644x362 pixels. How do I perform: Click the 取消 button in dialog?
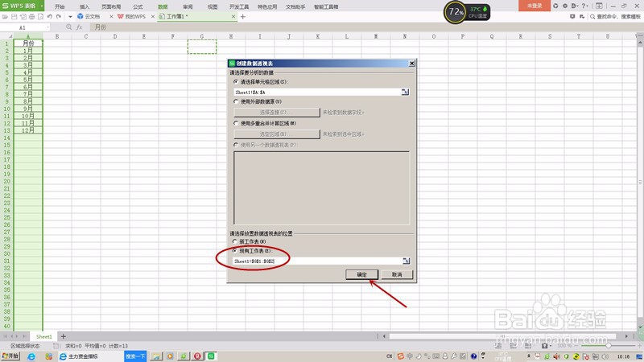[397, 274]
